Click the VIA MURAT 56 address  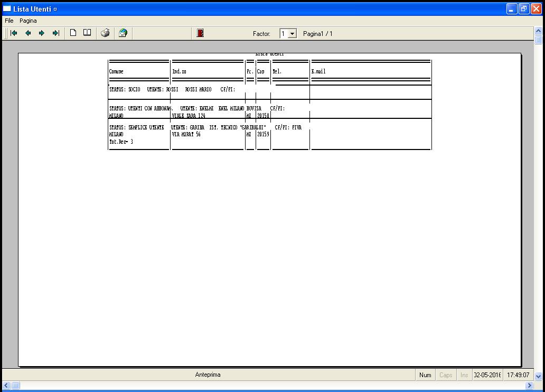pyautogui.click(x=186, y=134)
